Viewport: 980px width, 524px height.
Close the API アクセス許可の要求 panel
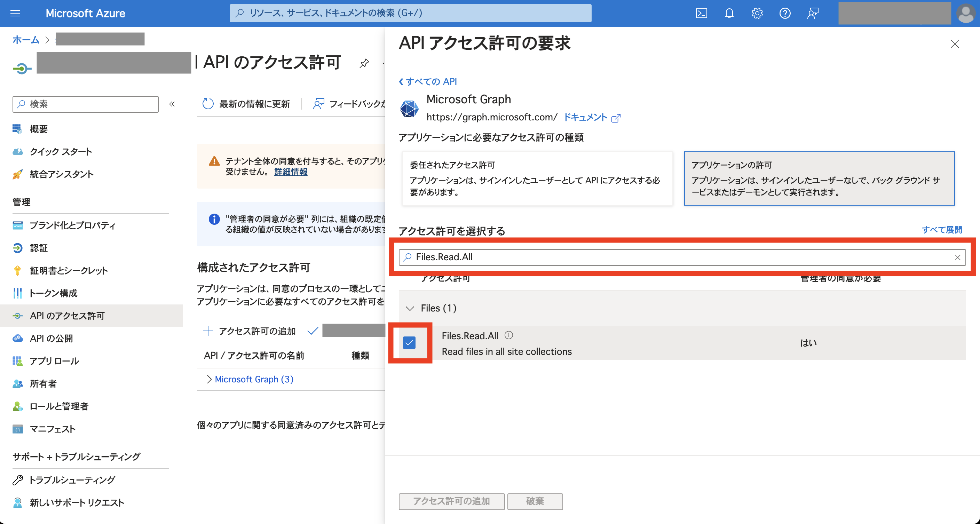(955, 44)
